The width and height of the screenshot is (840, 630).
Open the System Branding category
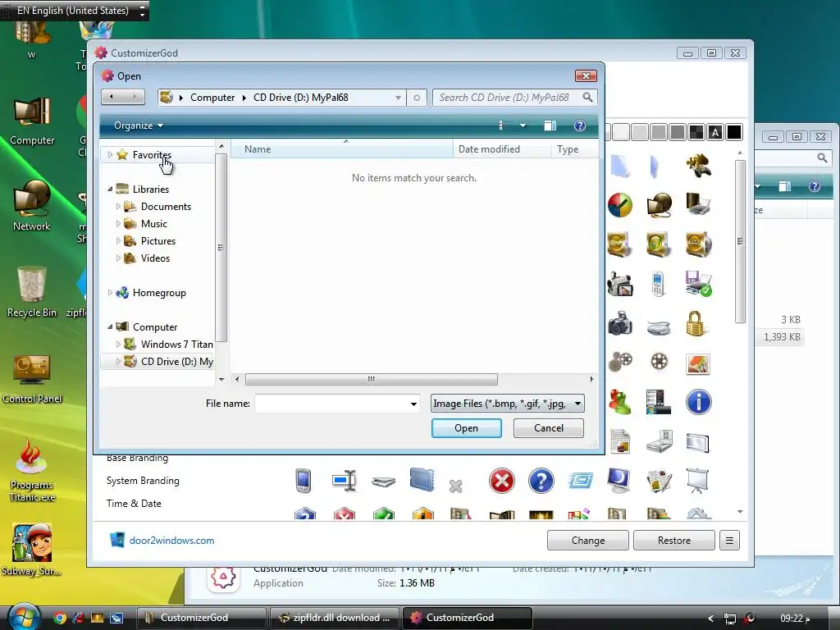(x=143, y=481)
